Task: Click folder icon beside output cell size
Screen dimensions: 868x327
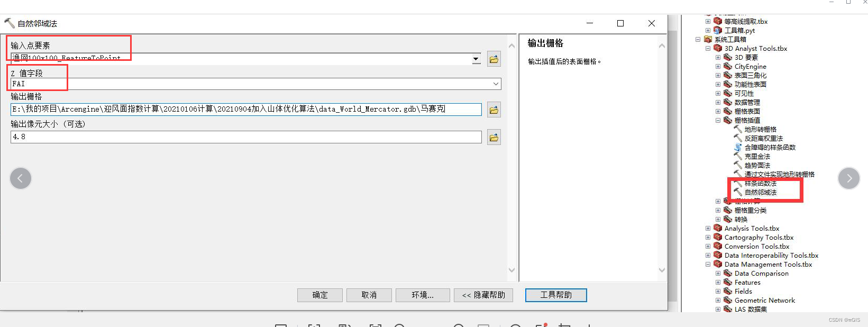Action: click(494, 138)
